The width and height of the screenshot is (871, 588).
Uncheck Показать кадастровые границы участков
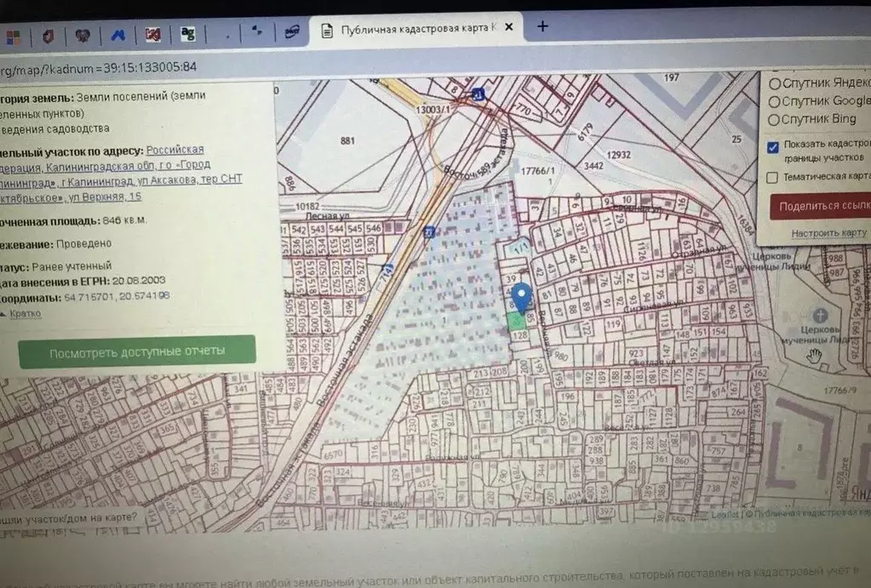772,146
